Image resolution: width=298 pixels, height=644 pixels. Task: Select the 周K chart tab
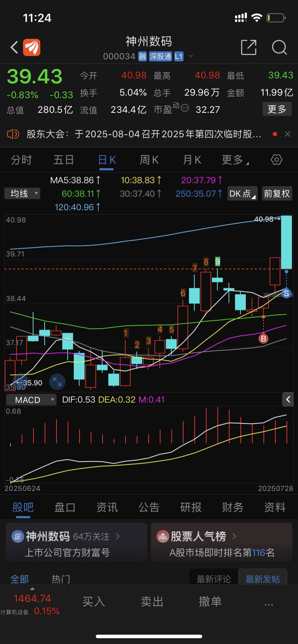tap(149, 160)
